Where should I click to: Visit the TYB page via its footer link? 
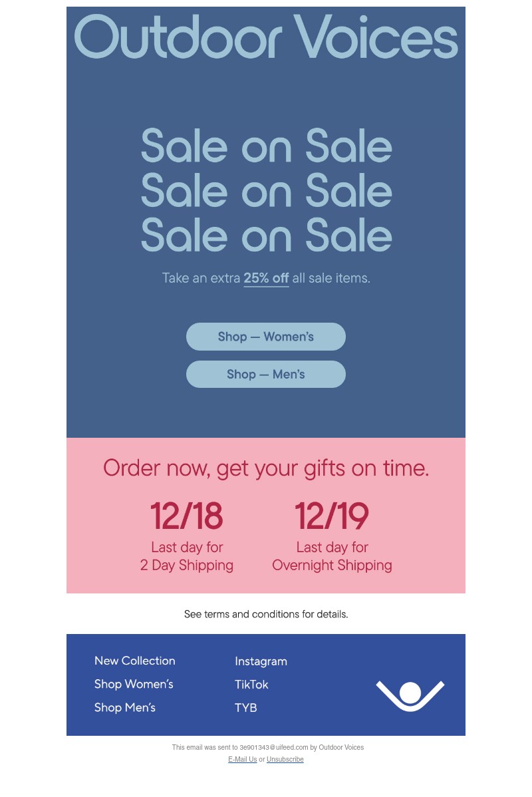[245, 708]
